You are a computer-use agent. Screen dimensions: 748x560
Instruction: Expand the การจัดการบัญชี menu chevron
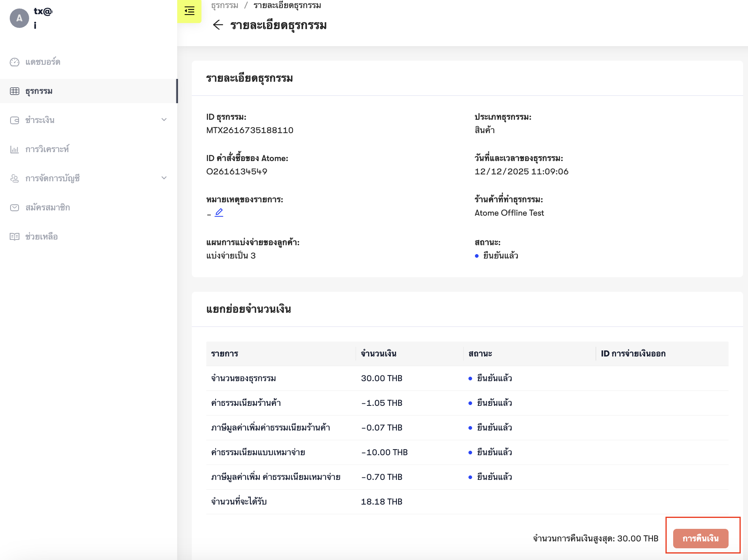click(x=164, y=178)
